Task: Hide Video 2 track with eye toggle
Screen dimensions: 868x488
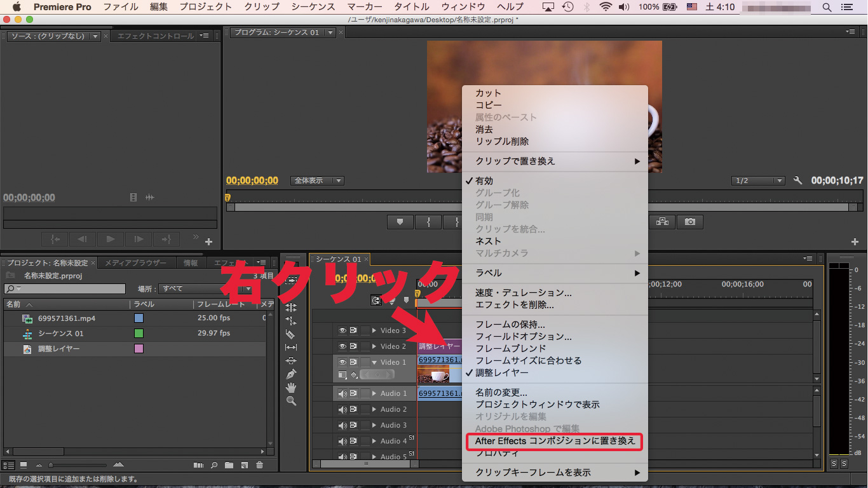Action: point(342,346)
